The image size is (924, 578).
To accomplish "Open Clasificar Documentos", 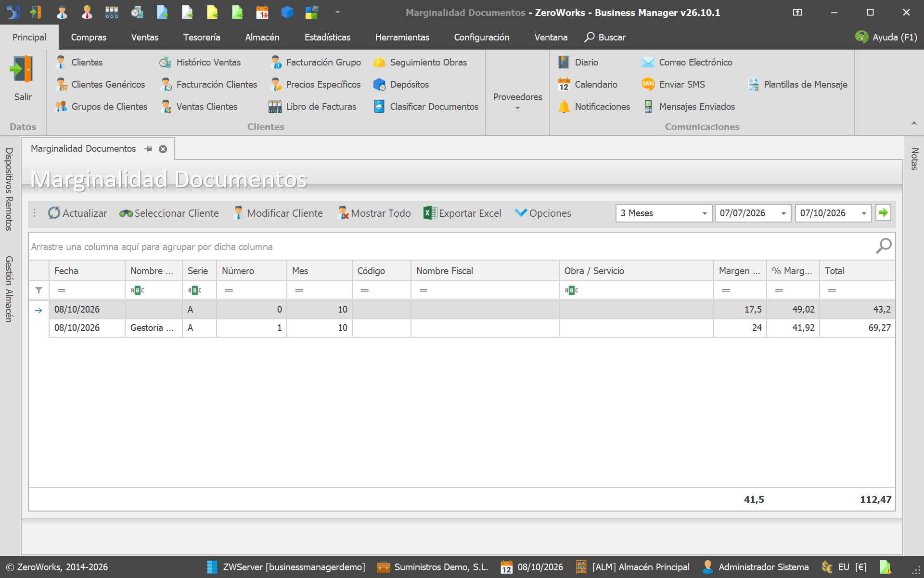I will [426, 106].
